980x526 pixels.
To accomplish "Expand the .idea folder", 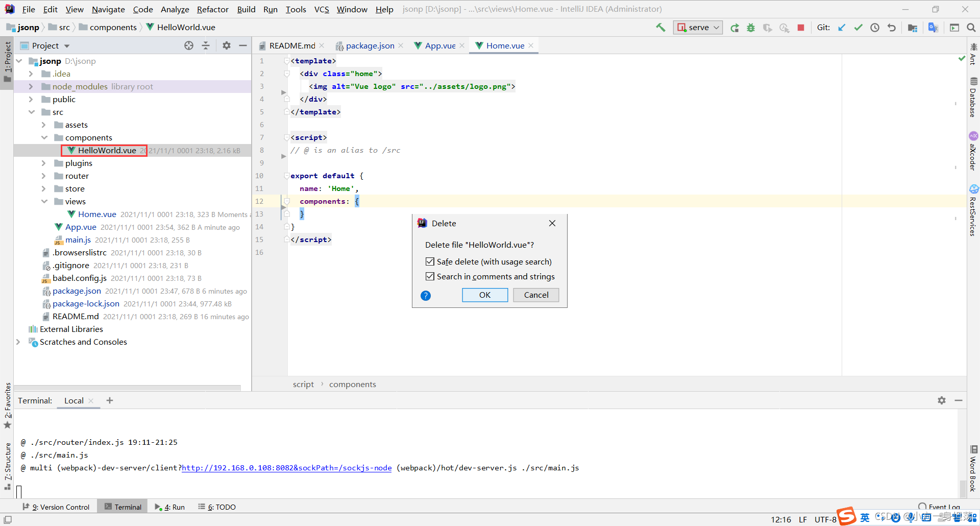I will (31, 74).
